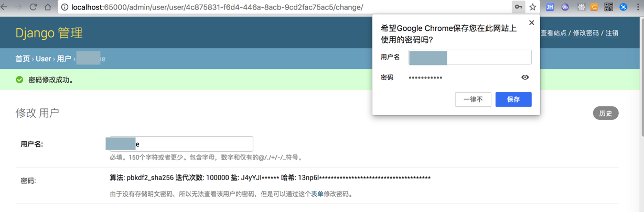The image size is (644, 212).
Task: Choose 一律不 in the save-password dialog
Action: (473, 99)
